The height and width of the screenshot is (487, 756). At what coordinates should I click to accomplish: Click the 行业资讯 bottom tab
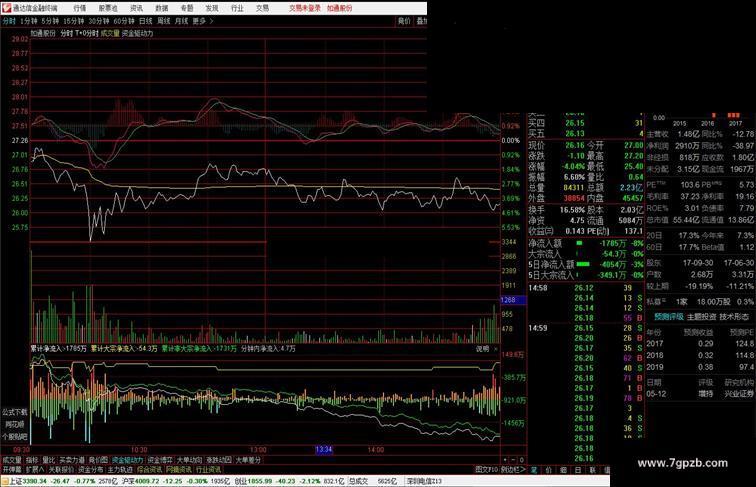coord(208,469)
